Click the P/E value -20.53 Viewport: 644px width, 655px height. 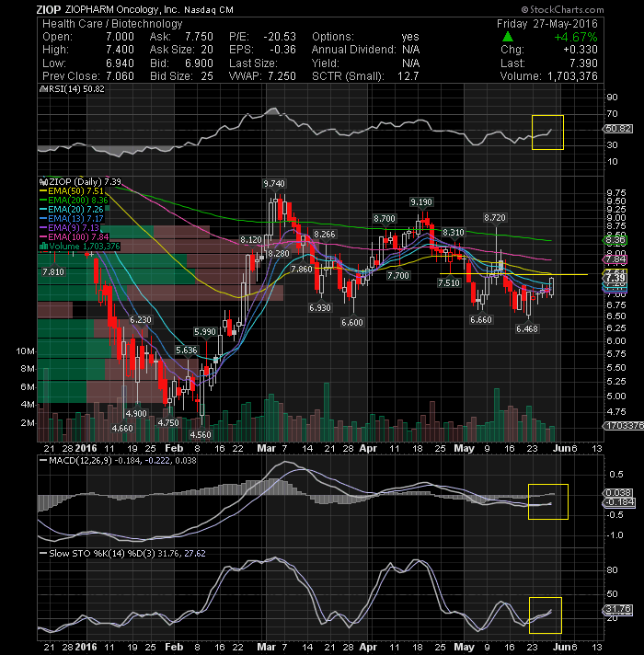pos(280,37)
